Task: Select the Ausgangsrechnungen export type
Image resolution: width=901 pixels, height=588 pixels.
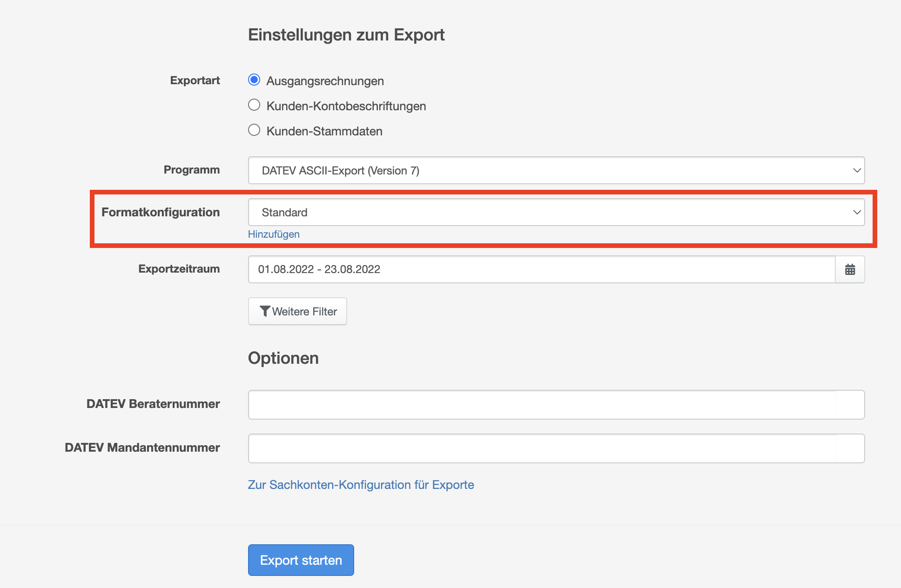Action: tap(254, 80)
